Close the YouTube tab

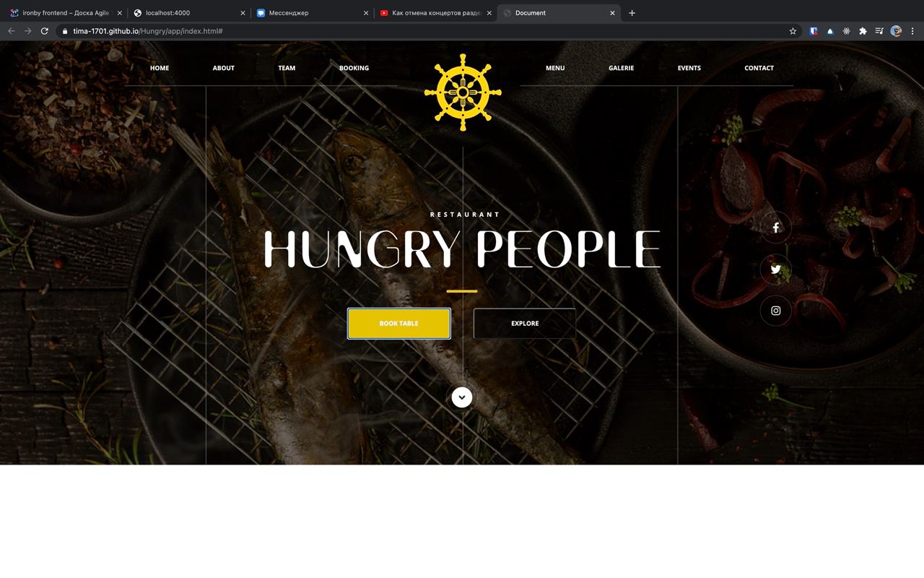click(489, 13)
